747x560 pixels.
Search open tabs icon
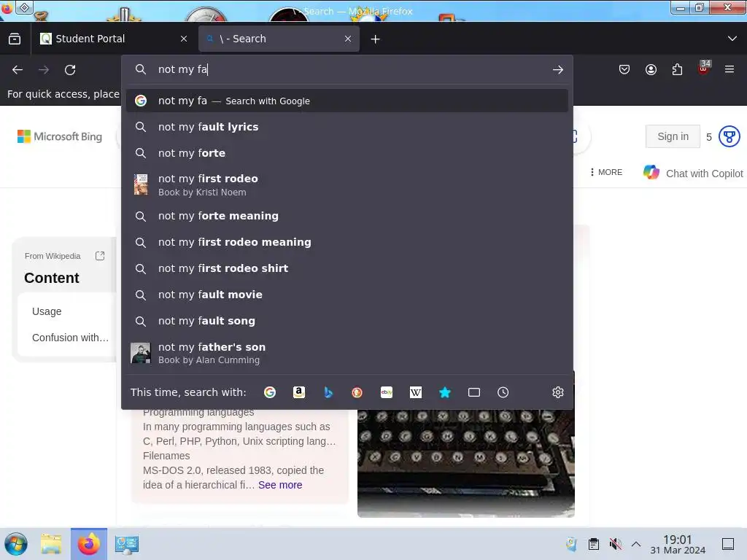coord(474,392)
